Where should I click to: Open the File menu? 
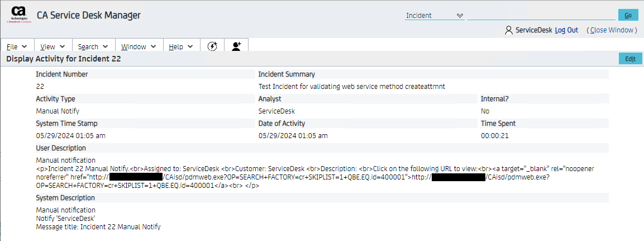[x=18, y=47]
